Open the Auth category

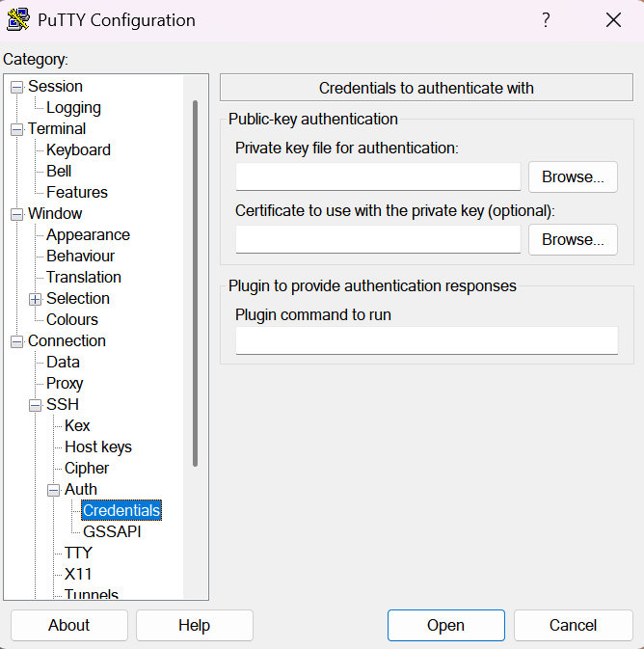(x=81, y=489)
